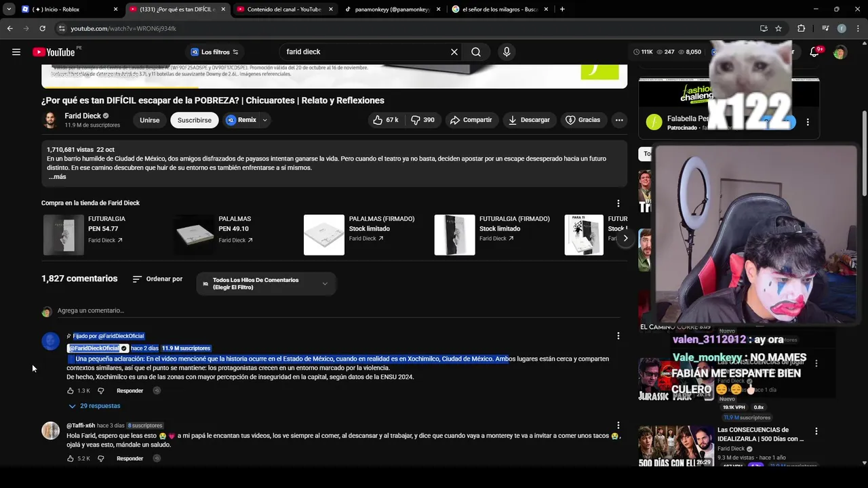
Task: Click the Farid Dieck channel avatar
Action: 50,120
